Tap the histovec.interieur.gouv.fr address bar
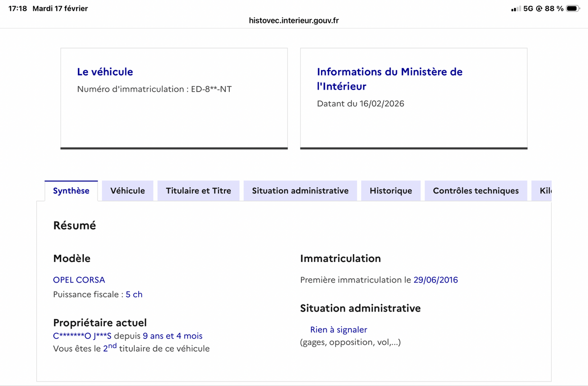This screenshot has width=588, height=386. [293, 21]
